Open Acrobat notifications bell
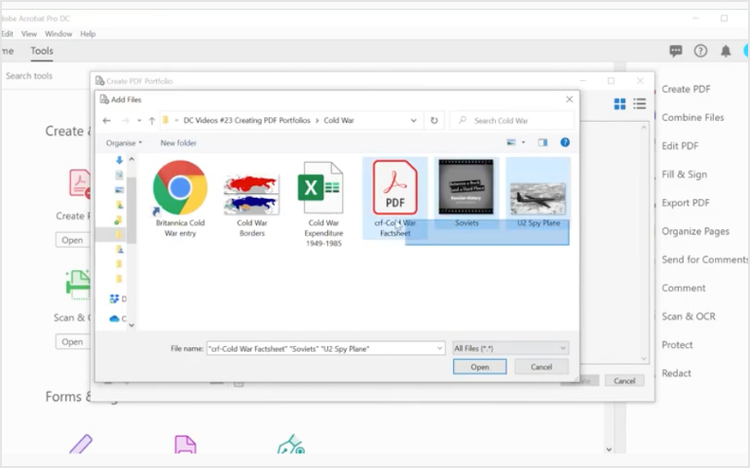The image size is (750, 468). point(726,51)
